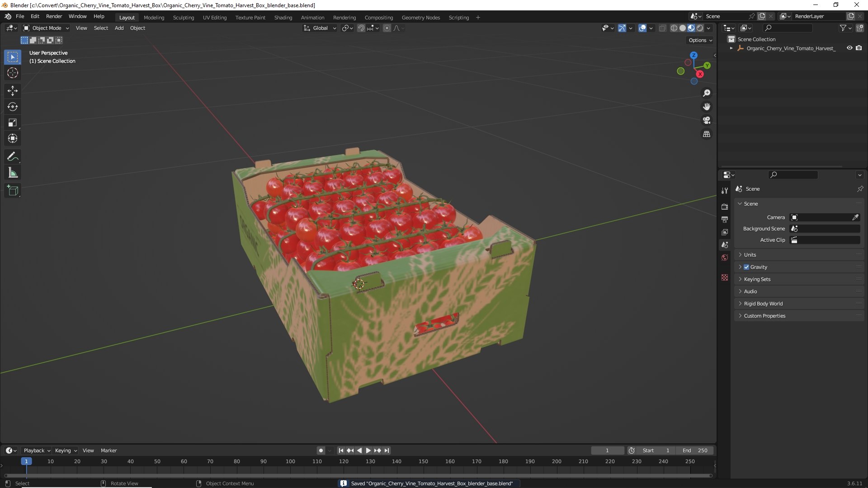Open the Object Mode dropdown
Image resolution: width=868 pixels, height=488 pixels.
(x=46, y=28)
